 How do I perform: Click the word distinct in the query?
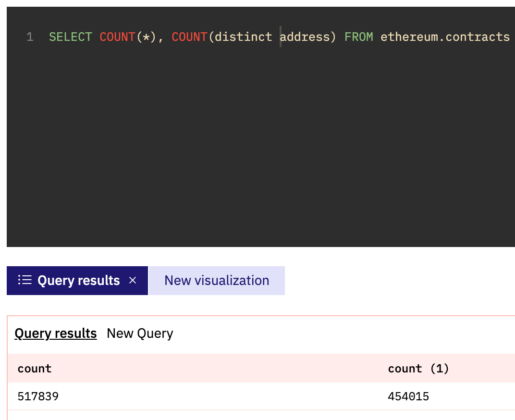click(244, 37)
